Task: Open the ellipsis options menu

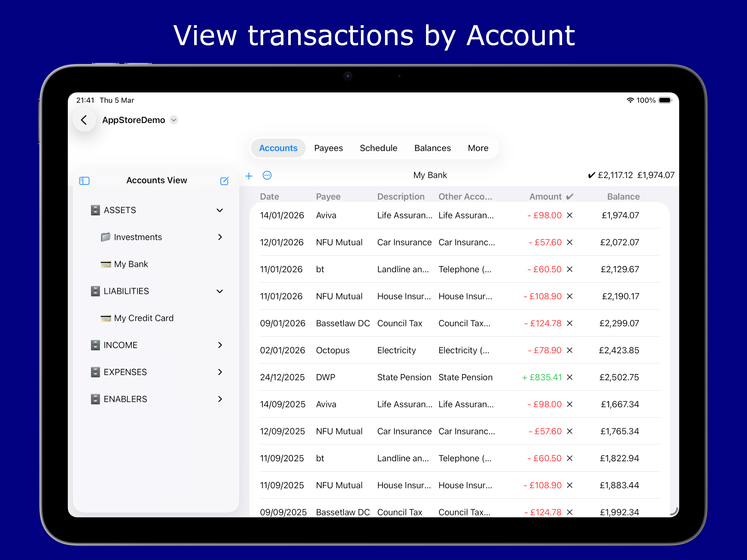Action: (x=267, y=175)
